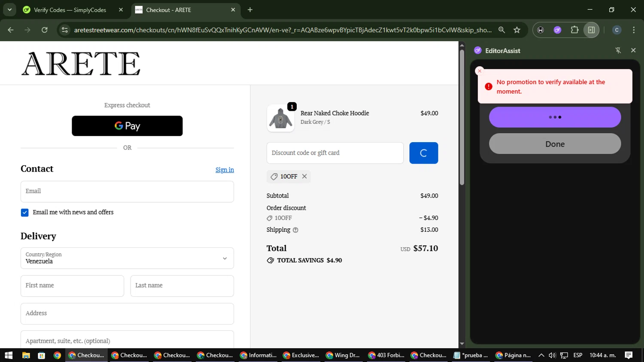Switch to the *prueba notepad taskbar window
Screen dimensions: 644x362
click(471, 355)
